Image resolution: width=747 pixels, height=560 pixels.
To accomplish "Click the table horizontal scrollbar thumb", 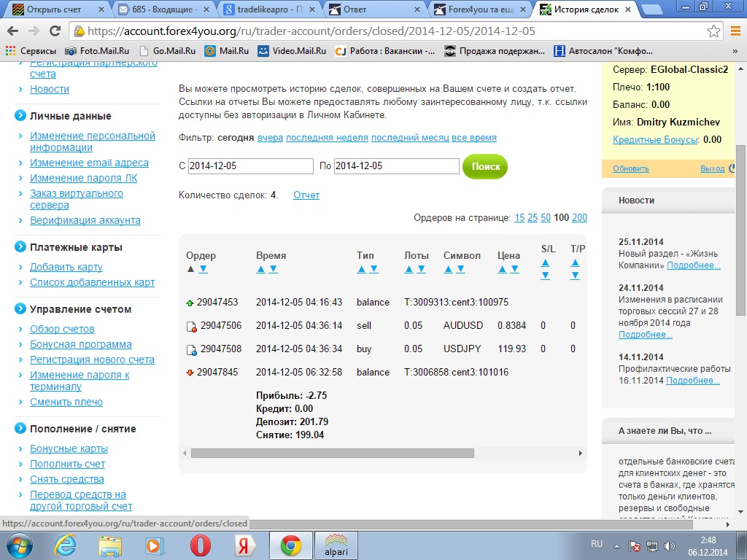I will click(x=333, y=454).
